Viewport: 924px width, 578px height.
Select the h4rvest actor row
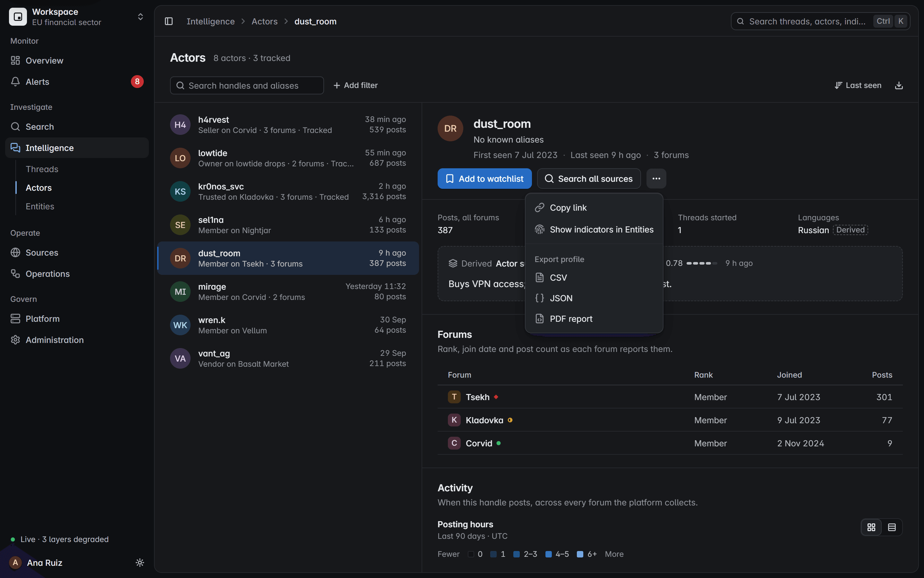pyautogui.click(x=288, y=125)
